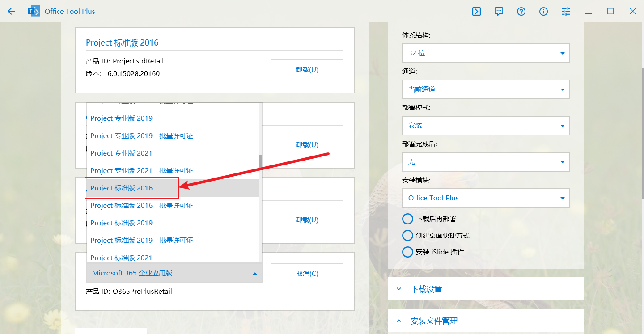Screen dimensions: 644x334
Task: Open the 体系结构 dropdown showing 32 位
Action: click(486, 53)
